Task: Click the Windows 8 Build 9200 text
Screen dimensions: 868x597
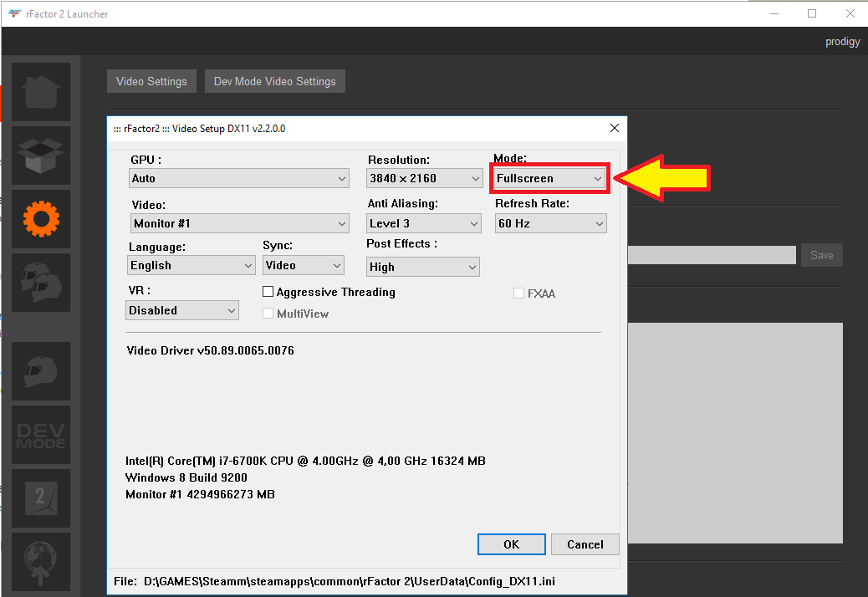Action: click(x=186, y=477)
